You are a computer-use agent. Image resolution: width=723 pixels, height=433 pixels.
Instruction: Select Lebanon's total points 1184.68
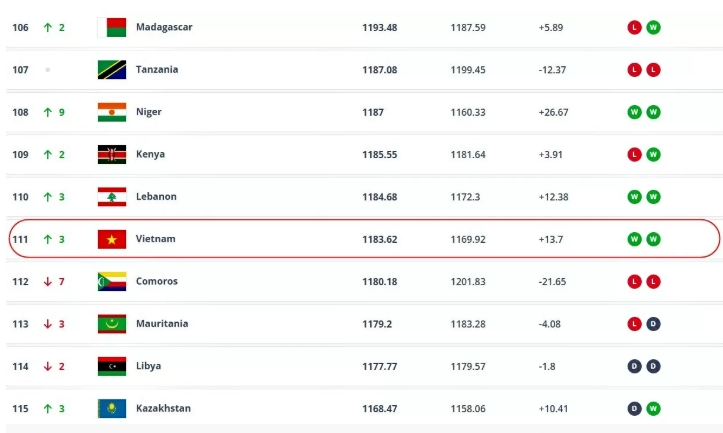click(380, 197)
